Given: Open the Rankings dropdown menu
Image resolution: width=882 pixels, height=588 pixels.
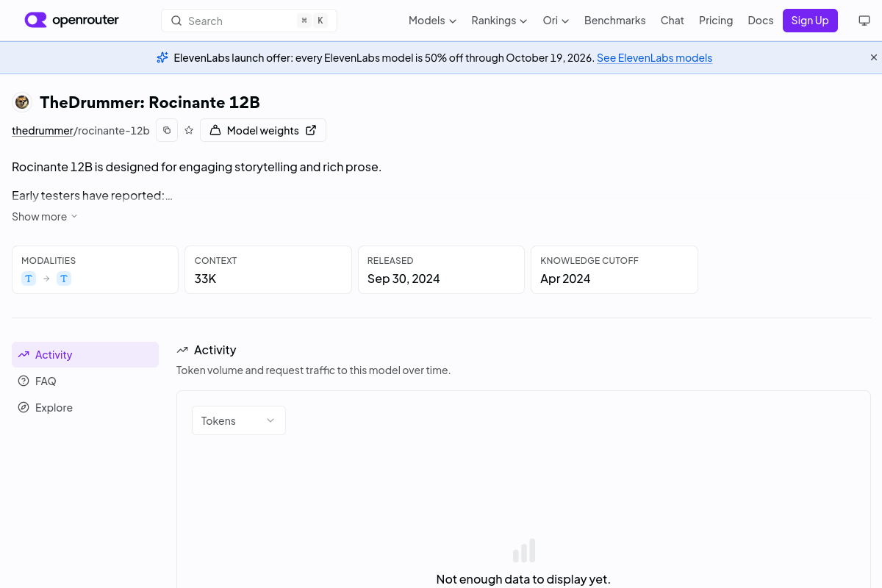Looking at the screenshot, I should click(499, 21).
